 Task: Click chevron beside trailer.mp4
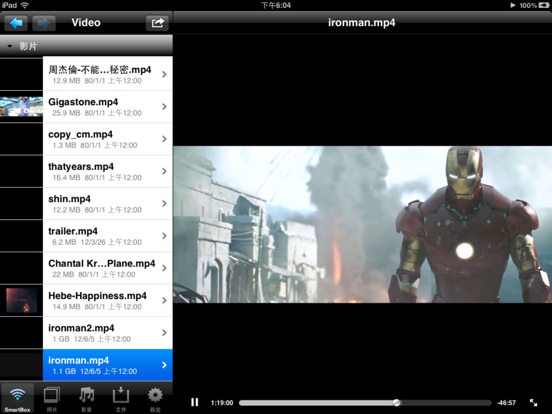click(x=164, y=236)
